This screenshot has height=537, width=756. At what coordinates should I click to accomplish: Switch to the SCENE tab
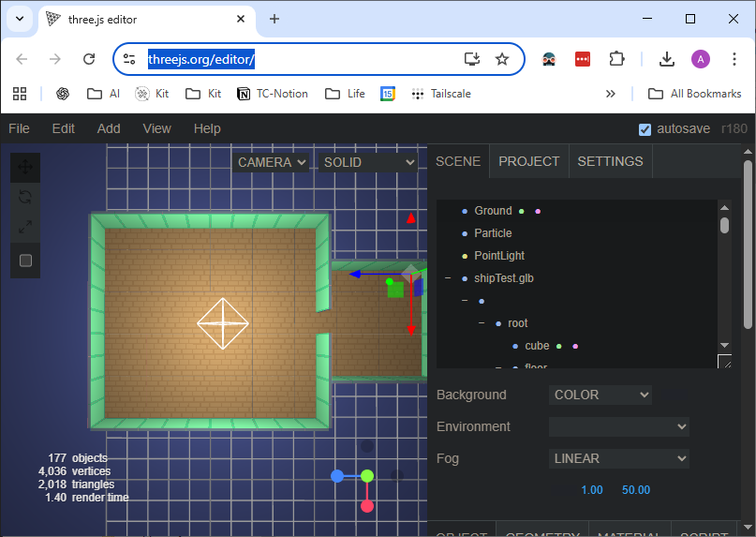coord(458,161)
